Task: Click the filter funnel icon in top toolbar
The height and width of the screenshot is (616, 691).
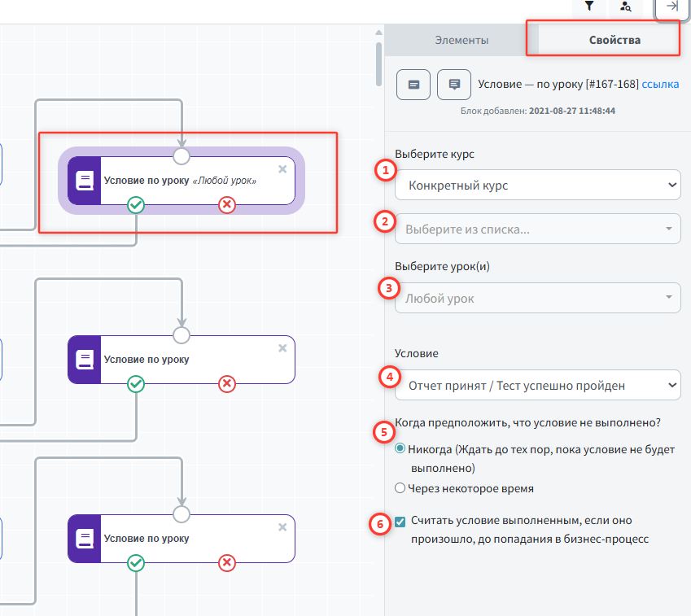Action: point(589,7)
